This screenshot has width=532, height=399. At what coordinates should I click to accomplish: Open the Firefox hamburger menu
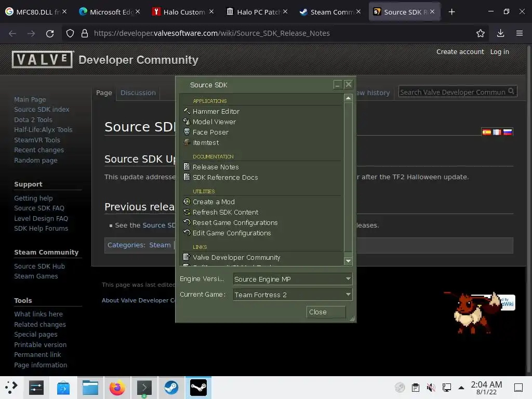520,33
